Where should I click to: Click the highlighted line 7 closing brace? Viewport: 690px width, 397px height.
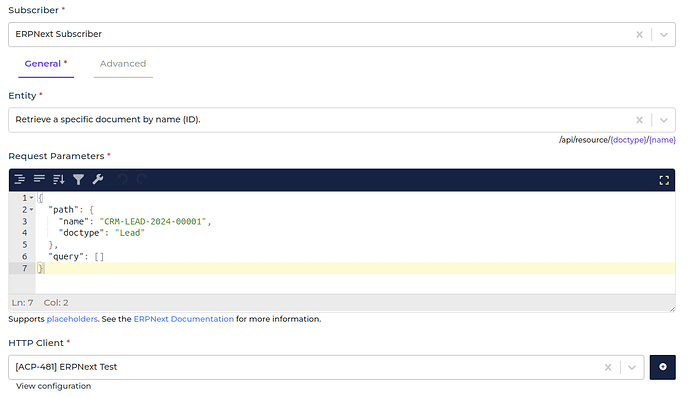click(x=40, y=268)
